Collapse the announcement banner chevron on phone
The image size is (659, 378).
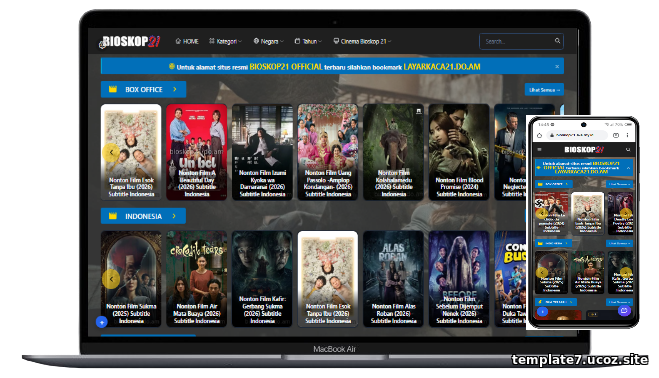pos(628,167)
